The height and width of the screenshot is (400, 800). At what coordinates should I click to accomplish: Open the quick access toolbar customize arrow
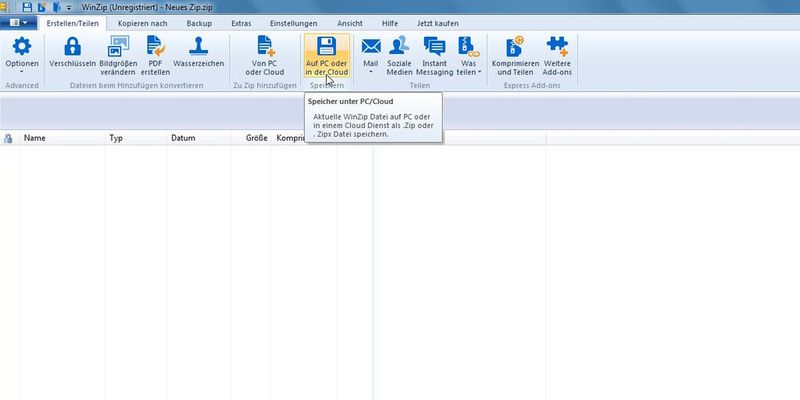[x=69, y=8]
